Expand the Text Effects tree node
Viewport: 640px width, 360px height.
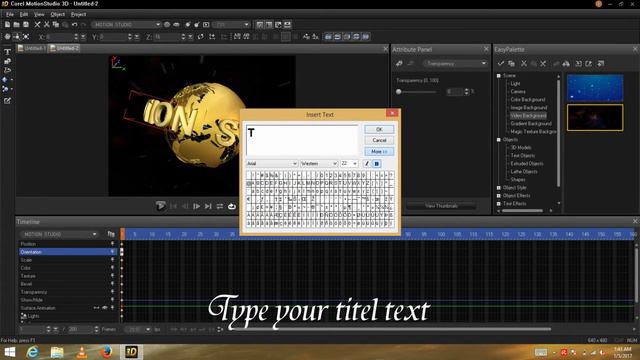(498, 203)
